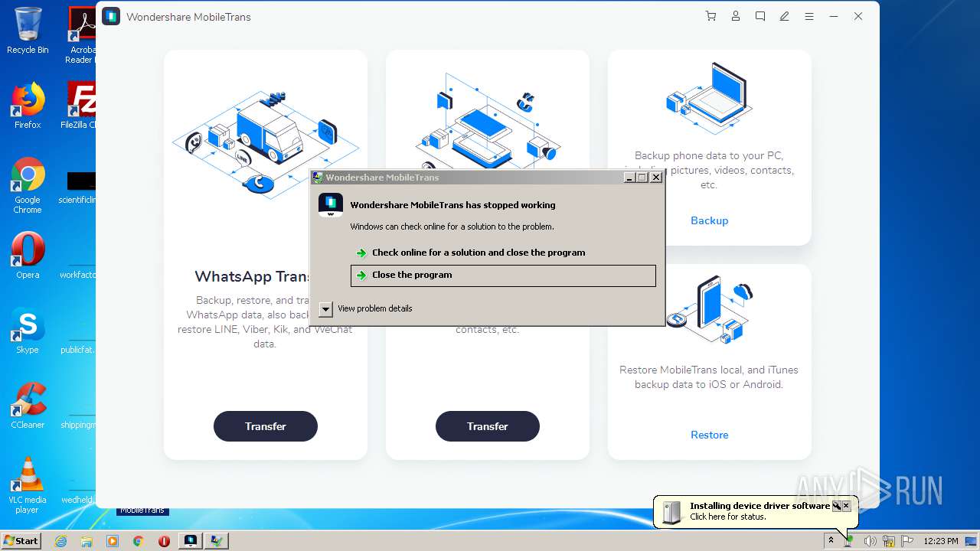Open Windows Explorer folder in the taskbar
The image size is (980, 551).
click(x=87, y=541)
